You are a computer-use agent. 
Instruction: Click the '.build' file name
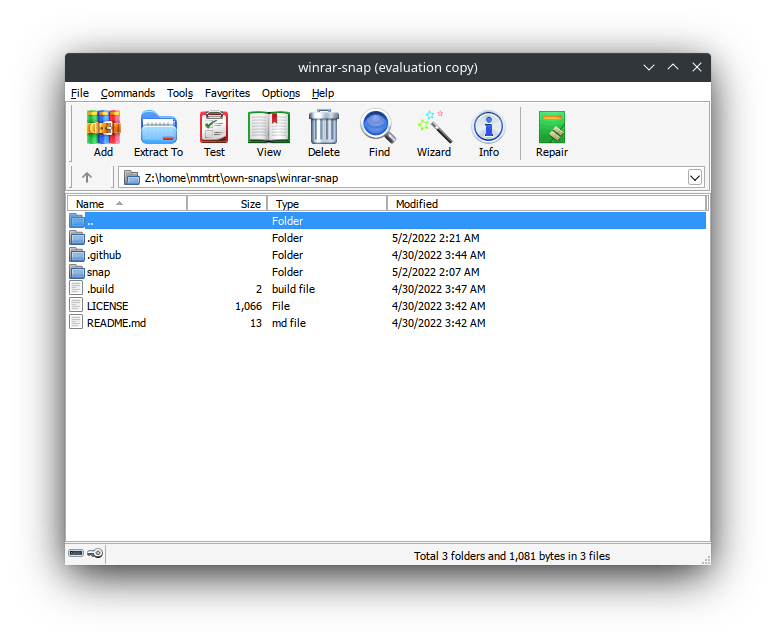point(100,289)
